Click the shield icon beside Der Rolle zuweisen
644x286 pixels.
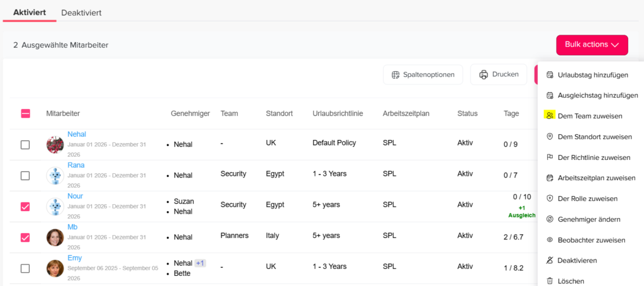(550, 199)
